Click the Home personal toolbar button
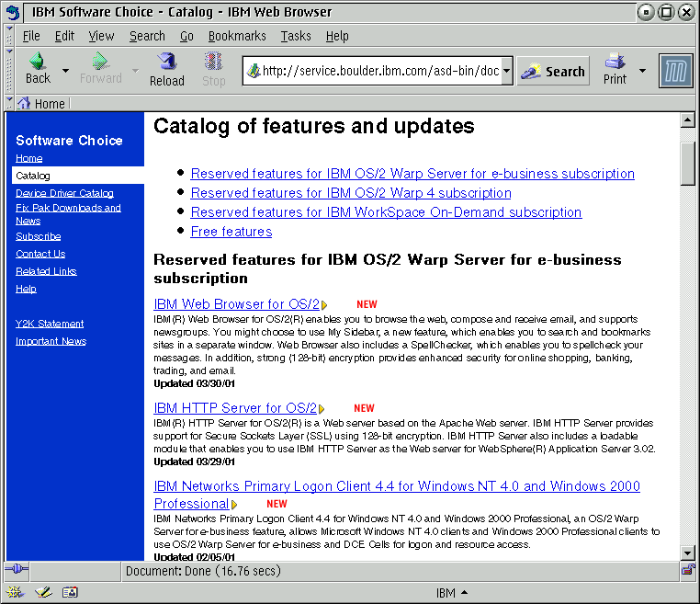The image size is (700, 604). coord(41,104)
